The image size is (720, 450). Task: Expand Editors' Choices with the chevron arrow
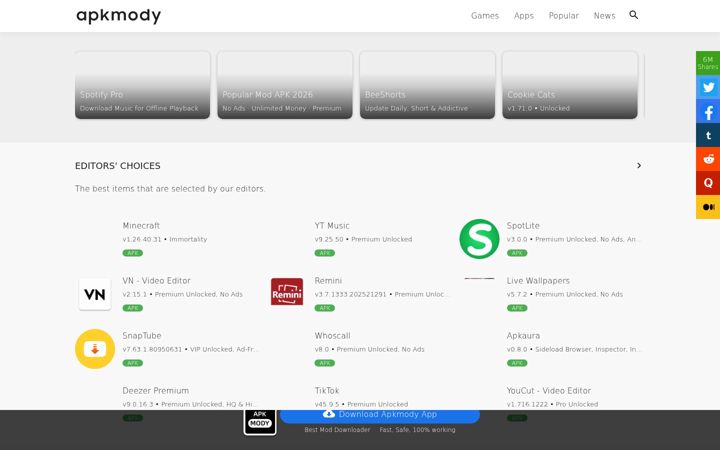(639, 165)
